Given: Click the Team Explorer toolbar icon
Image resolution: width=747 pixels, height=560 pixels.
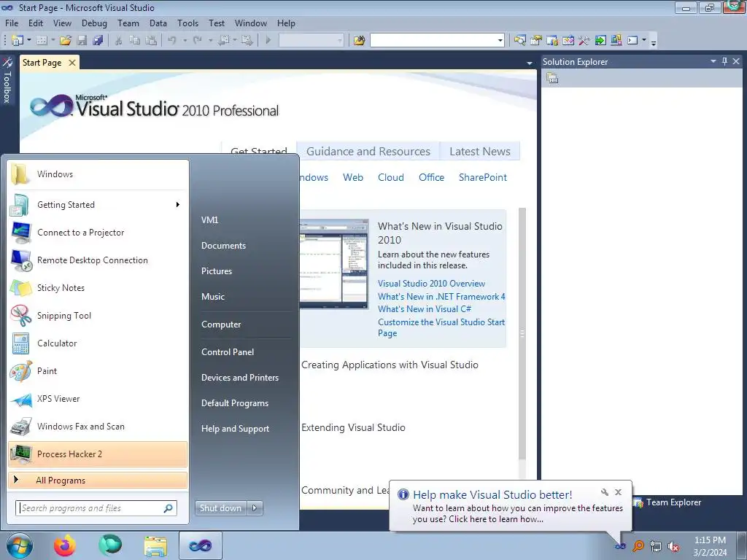Looking at the screenshot, I should pyautogui.click(x=552, y=41).
